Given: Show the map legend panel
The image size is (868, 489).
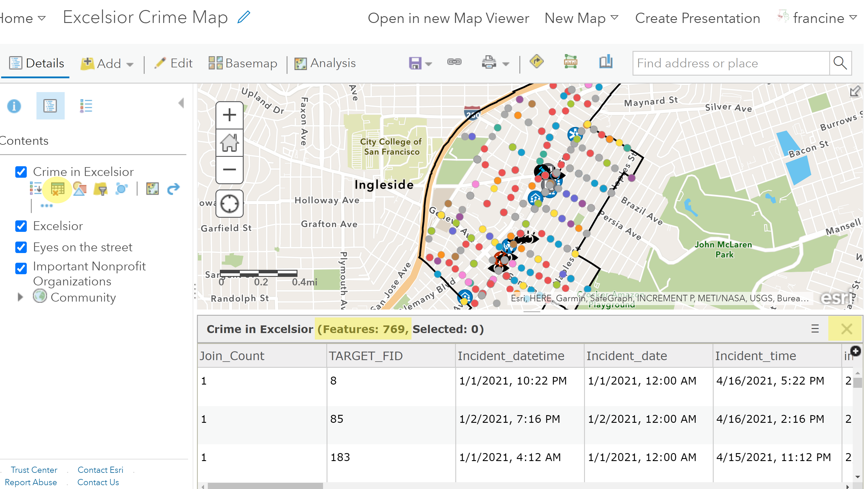Looking at the screenshot, I should [x=86, y=106].
